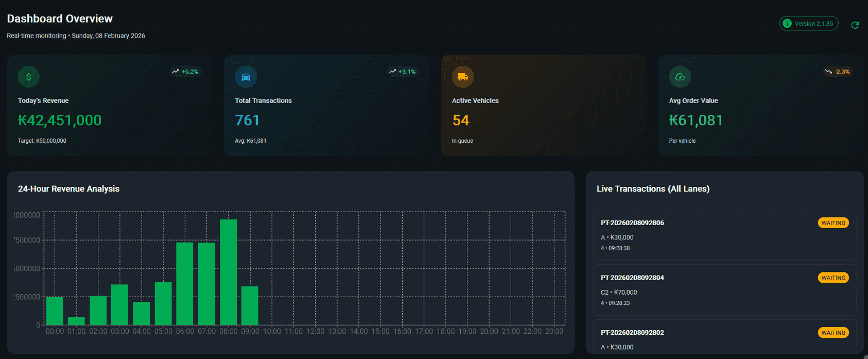The height and width of the screenshot is (359, 868).
Task: Select the ₭61,081 average order value
Action: tap(696, 121)
